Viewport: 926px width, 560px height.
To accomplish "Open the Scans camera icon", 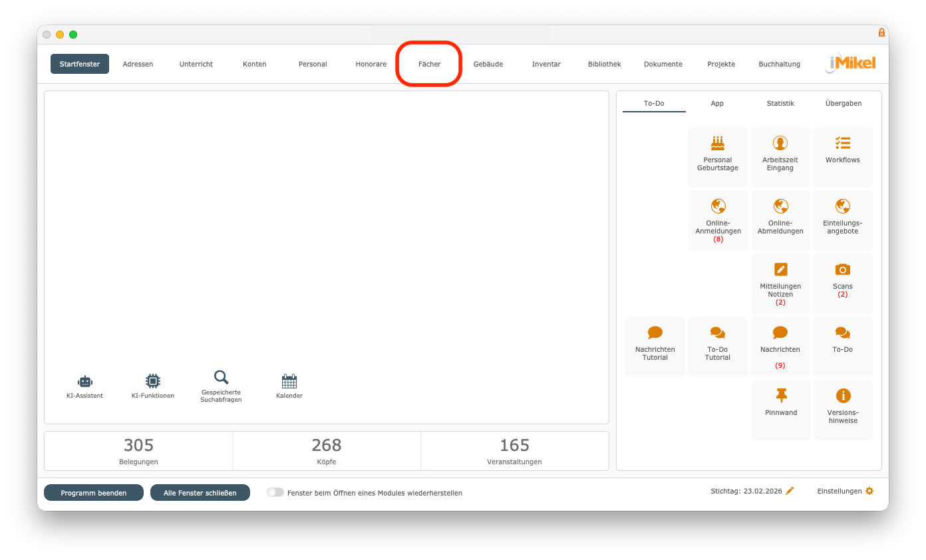I will coord(843,269).
